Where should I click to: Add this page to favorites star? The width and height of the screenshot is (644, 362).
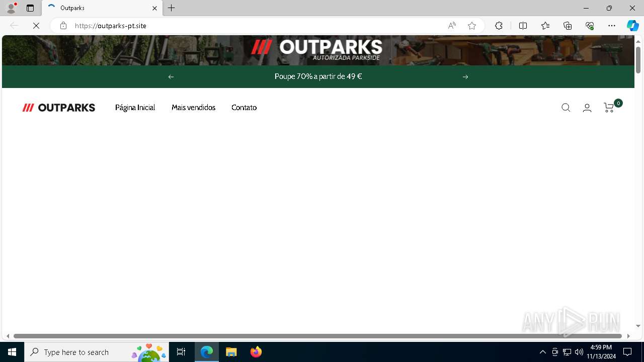point(472,26)
